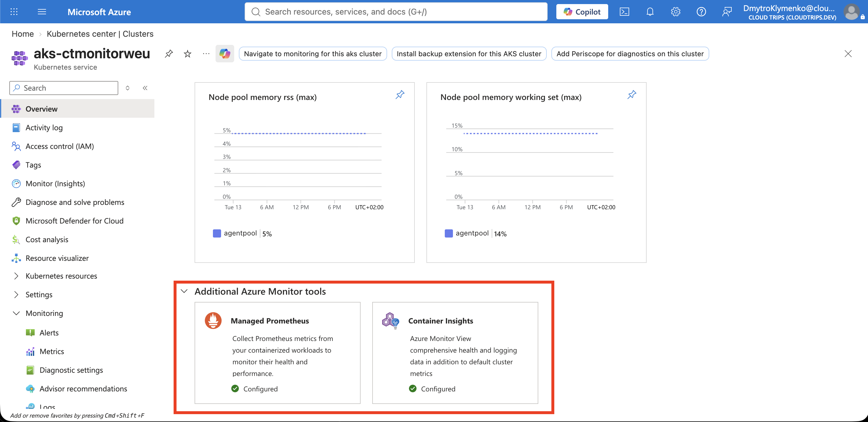Favorite the cluster with the star icon
The height and width of the screenshot is (422, 868).
(188, 54)
